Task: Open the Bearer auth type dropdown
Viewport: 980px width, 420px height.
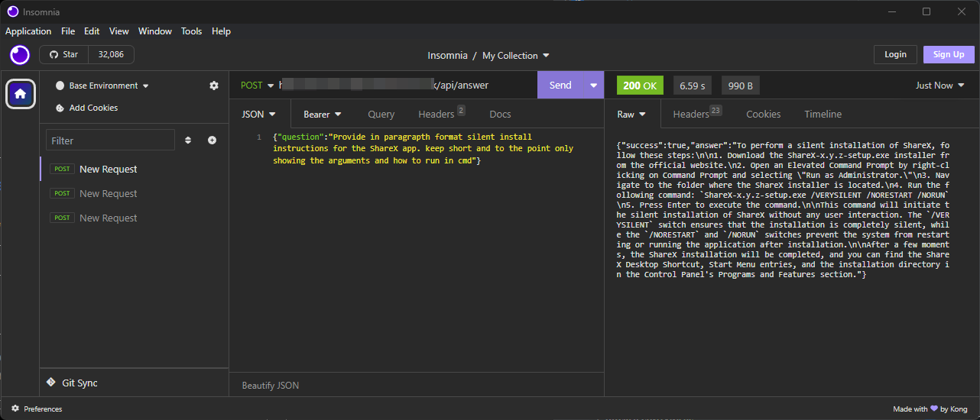Action: [322, 114]
